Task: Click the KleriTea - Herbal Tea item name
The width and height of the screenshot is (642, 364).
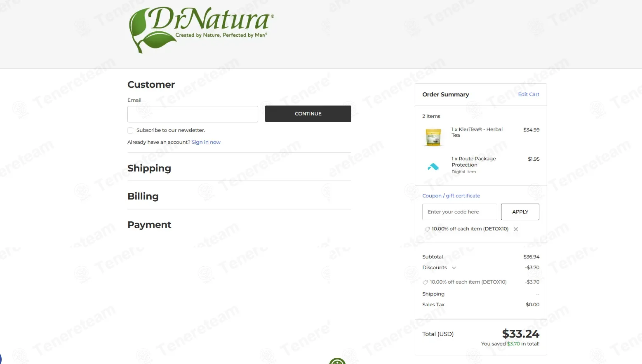Action: (477, 132)
